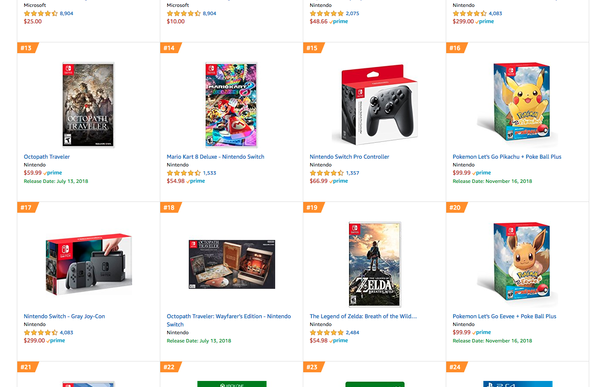This screenshot has height=387, width=600.
Task: View the 1,533 reviews for Mario Kart 8 Deluxe
Action: point(209,173)
